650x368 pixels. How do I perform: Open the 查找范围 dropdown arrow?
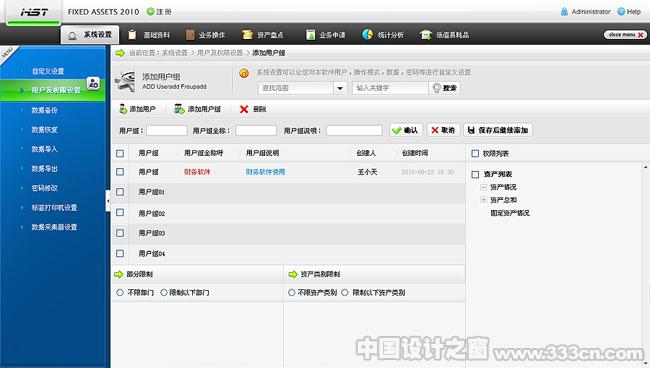[x=340, y=88]
